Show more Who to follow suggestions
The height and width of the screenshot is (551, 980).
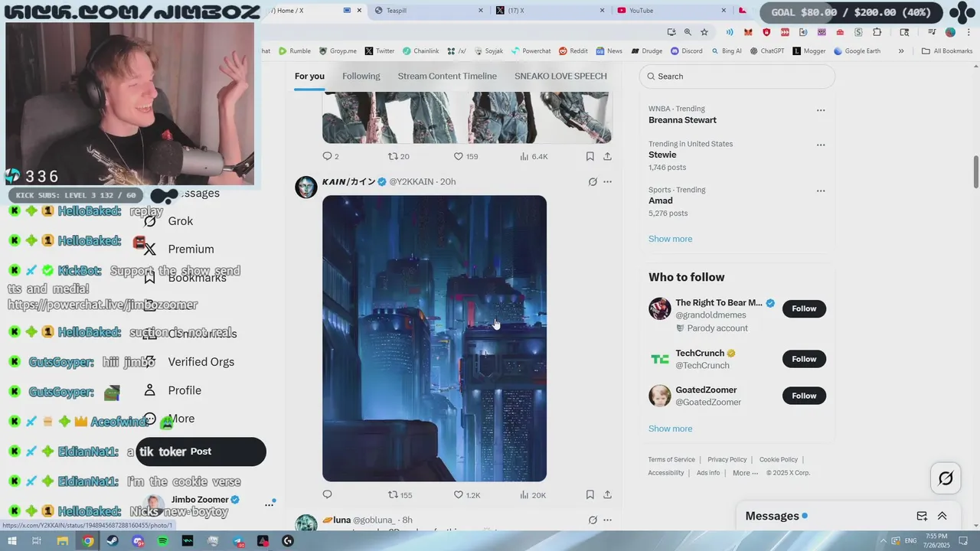[x=670, y=429]
